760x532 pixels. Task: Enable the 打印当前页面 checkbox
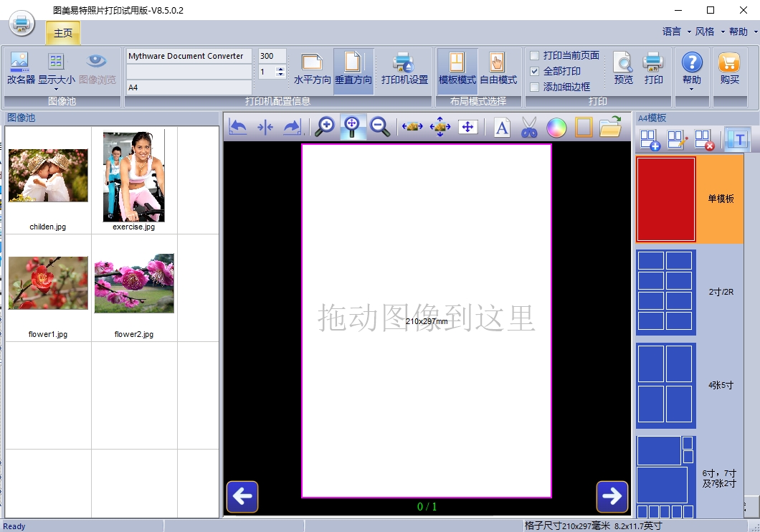click(x=534, y=56)
